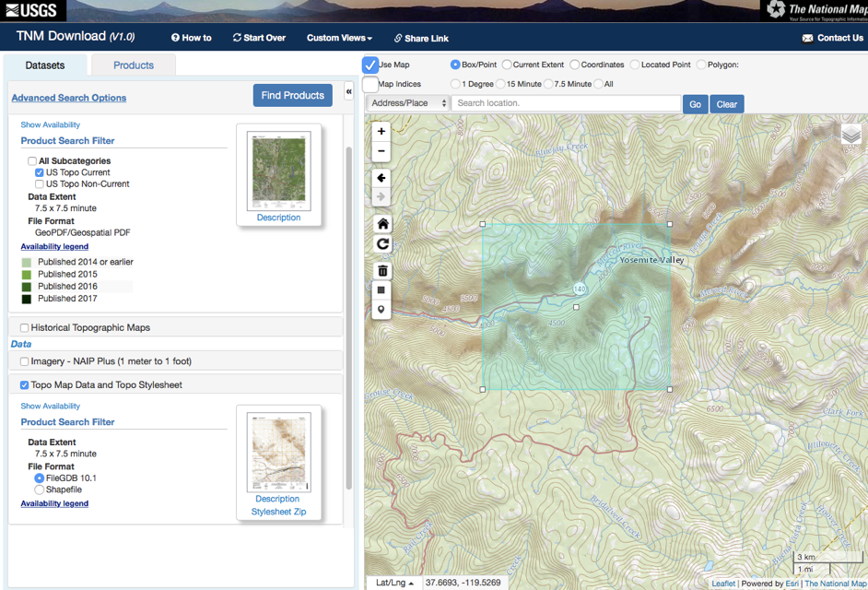Click the Clear button
This screenshot has height=590, width=868.
click(727, 104)
